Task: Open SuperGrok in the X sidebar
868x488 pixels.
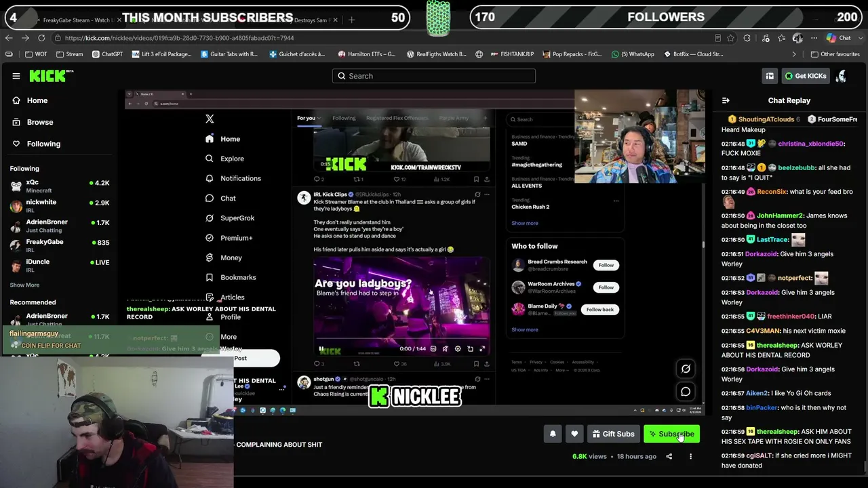Action: (229, 218)
